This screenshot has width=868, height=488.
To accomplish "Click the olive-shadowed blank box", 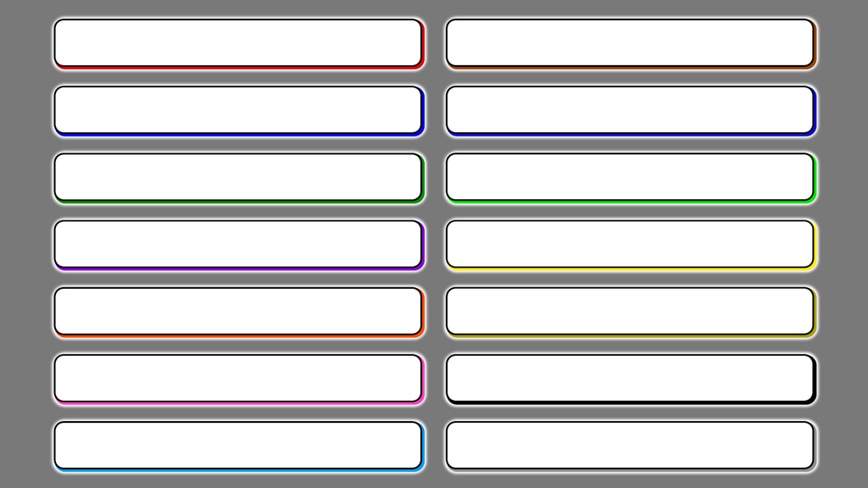I will (x=630, y=312).
